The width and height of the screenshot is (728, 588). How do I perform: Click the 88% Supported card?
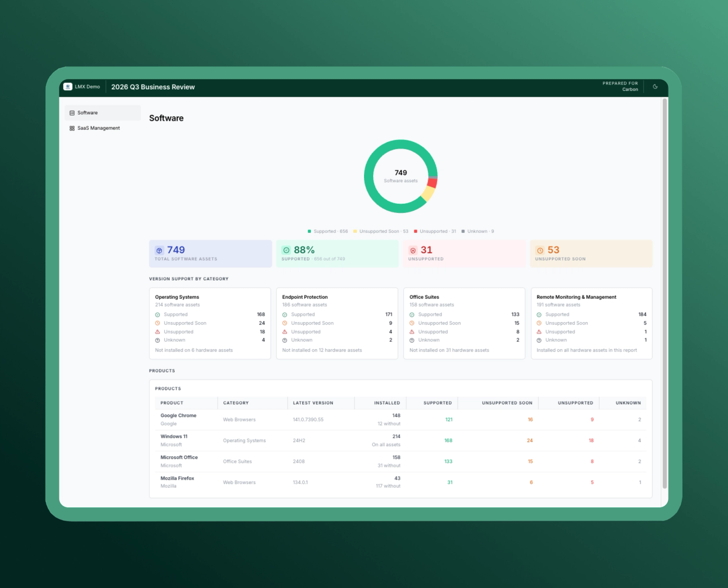pos(338,253)
